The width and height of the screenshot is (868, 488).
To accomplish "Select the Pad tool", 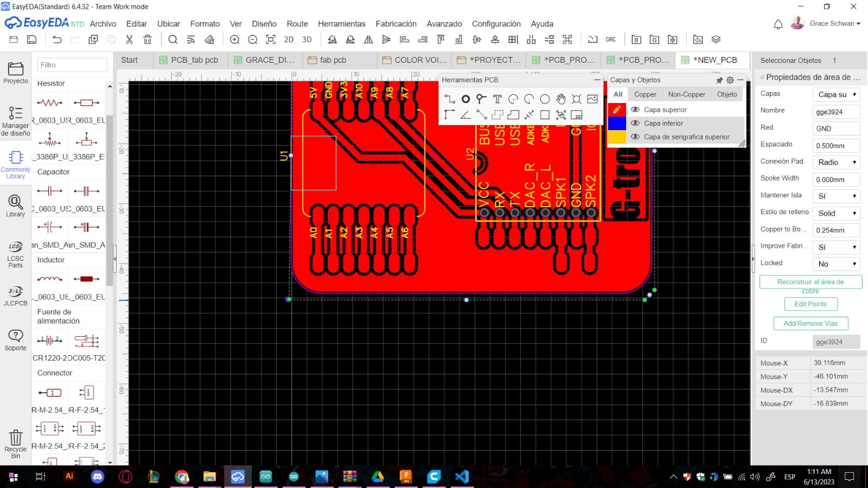I will (465, 99).
